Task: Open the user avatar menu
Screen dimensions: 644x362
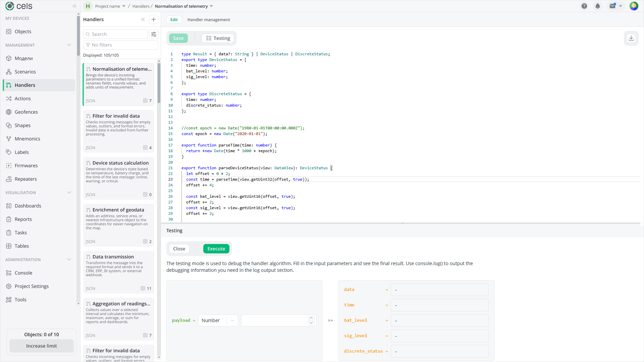Action: click(634, 6)
